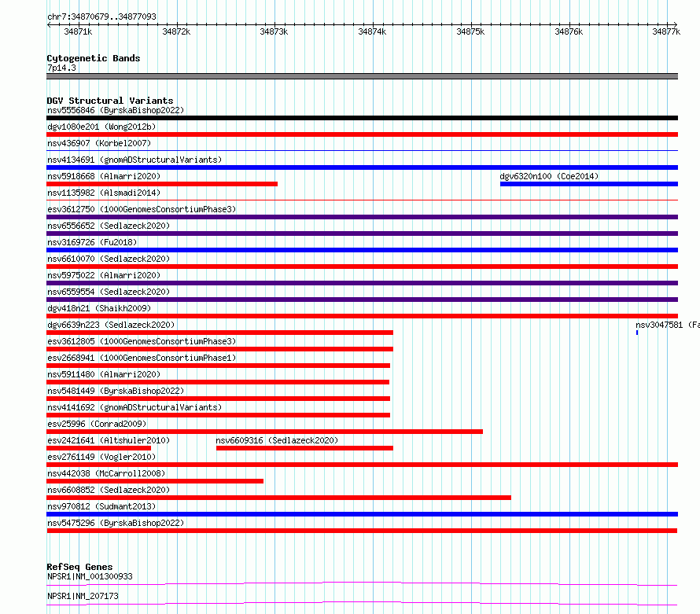Click the 34873k ruler tick label

(x=274, y=31)
